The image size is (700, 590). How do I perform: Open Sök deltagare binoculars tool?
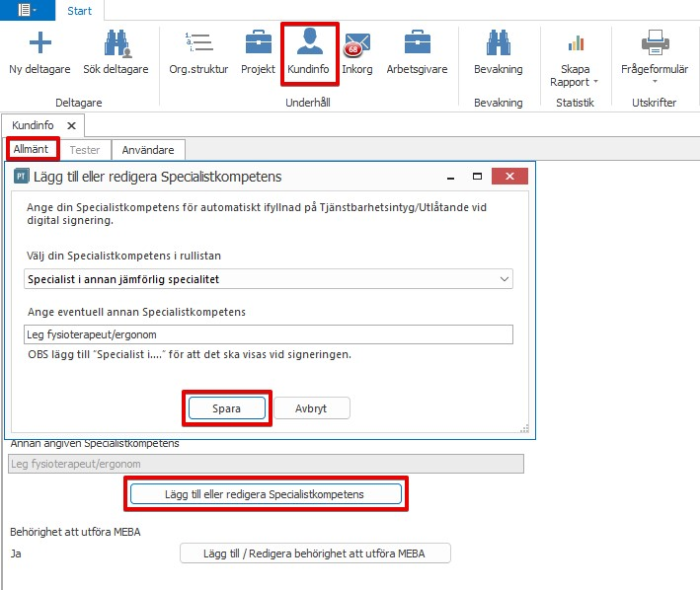pyautogui.click(x=117, y=43)
